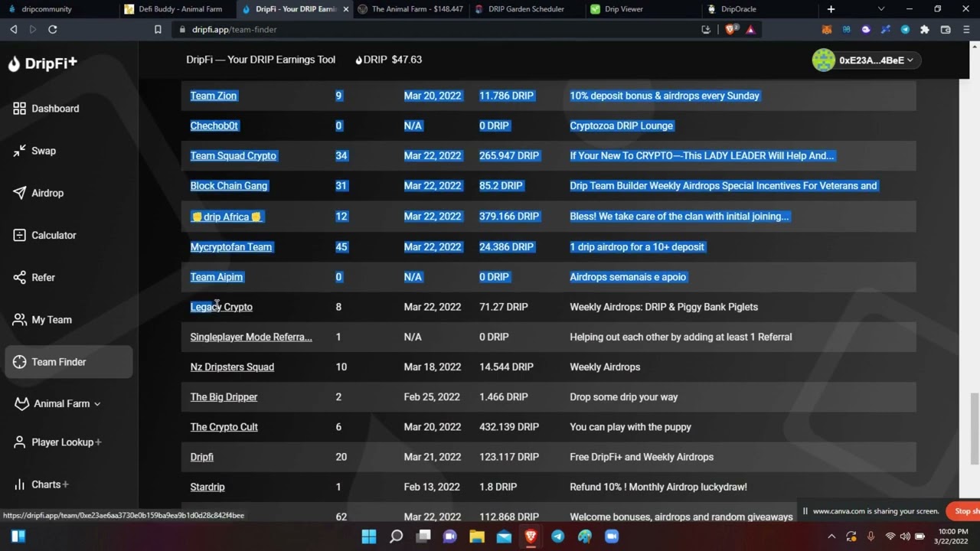Screen dimensions: 980x551
Task: Open the Block Chain Gang link
Action: tap(229, 186)
